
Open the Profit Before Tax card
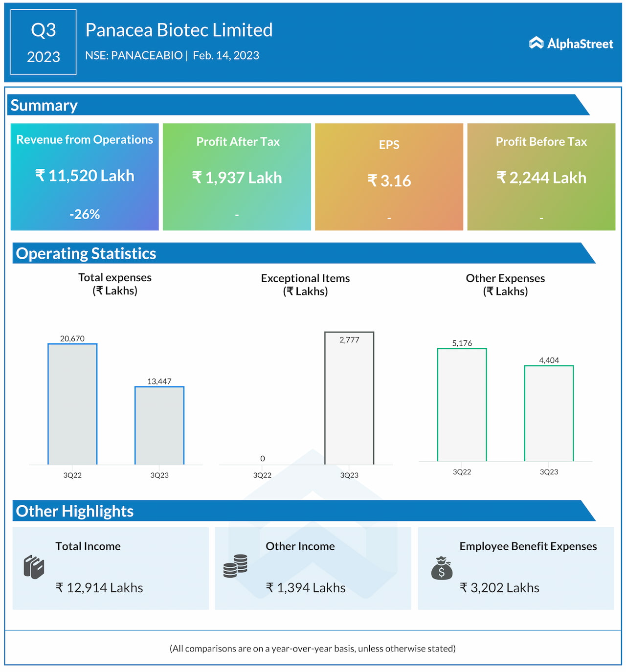click(x=541, y=177)
